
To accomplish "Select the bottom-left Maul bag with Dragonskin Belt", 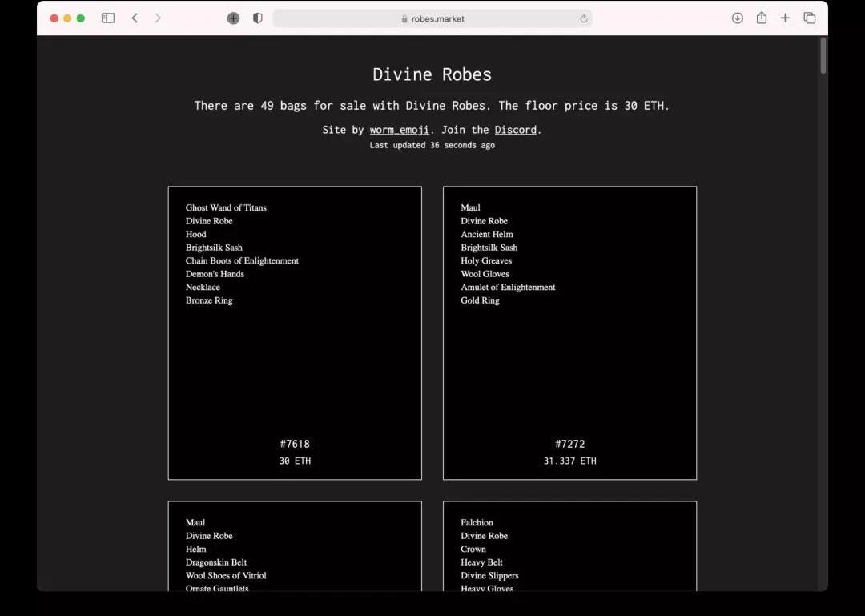I will click(x=295, y=549).
